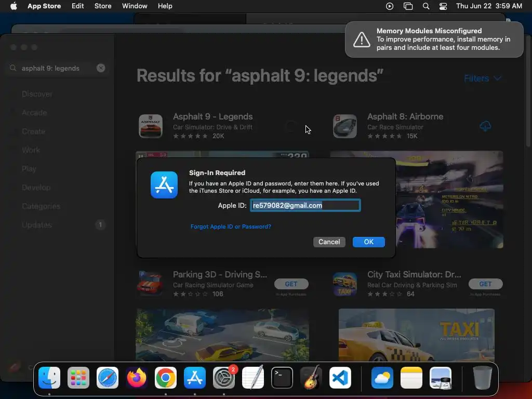Click City Taxi Simulator app icon
532x399 pixels.
(345, 284)
